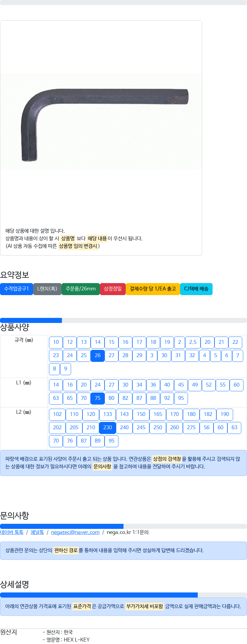The height and width of the screenshot is (644, 247).
Task: Select the 삼정정밀 brand tag
Action: tap(113, 289)
